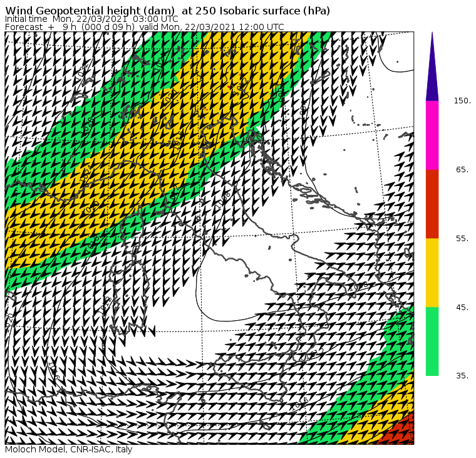Click the '150.' legend value label
The width and height of the screenshot is (476, 458).
(462, 101)
